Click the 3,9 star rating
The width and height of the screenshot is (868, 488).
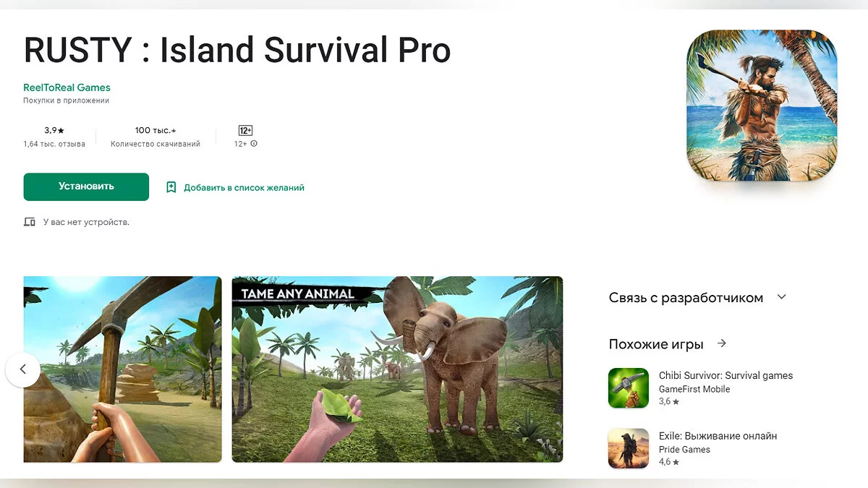pos(54,130)
